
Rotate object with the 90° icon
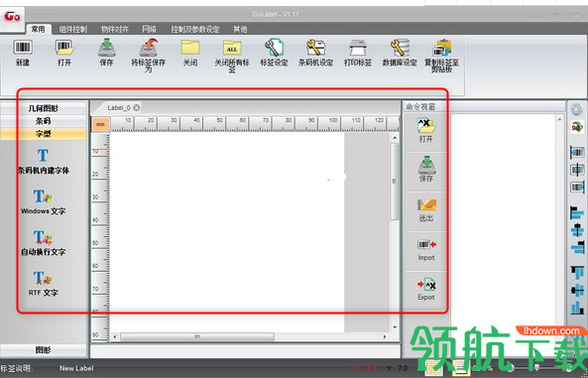pos(577,127)
